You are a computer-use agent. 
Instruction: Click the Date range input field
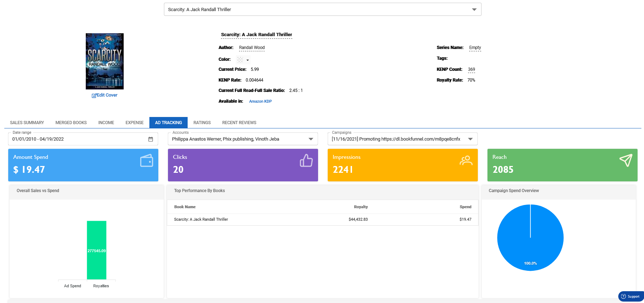tap(83, 139)
